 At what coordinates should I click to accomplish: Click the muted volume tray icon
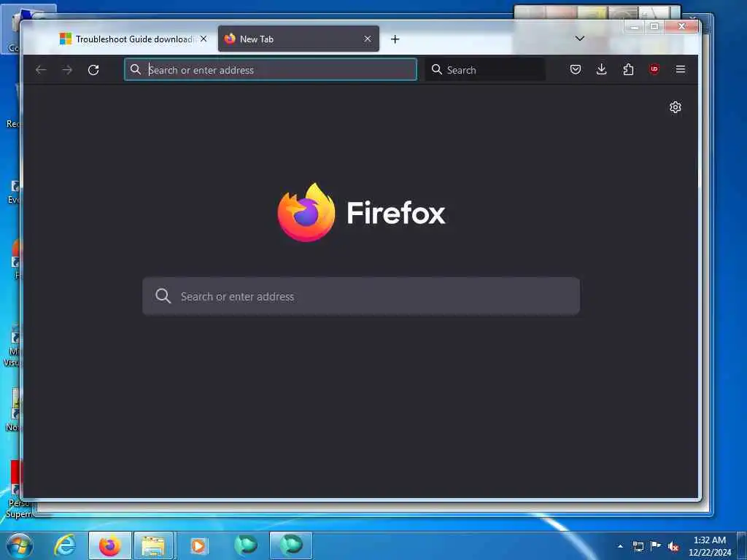673,547
